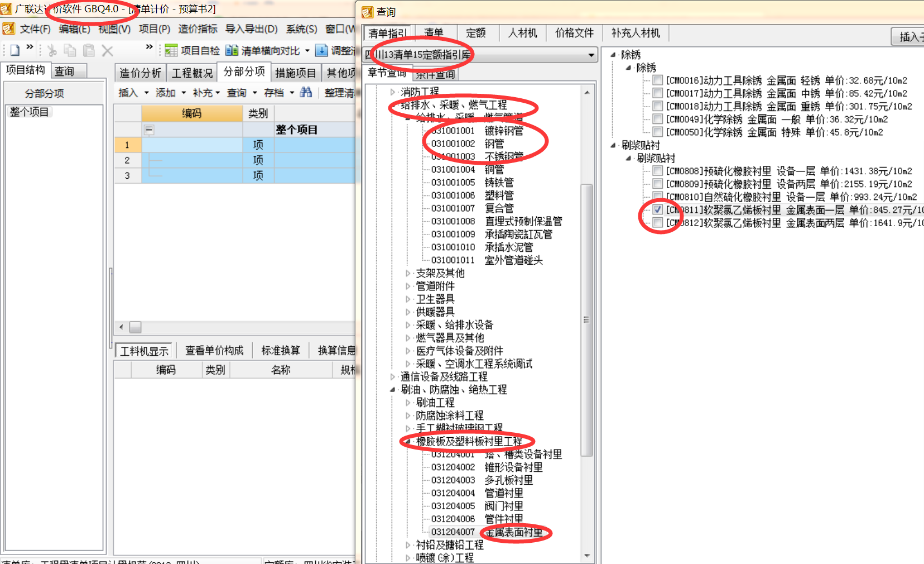Click the New file icon in toolbar
924x564 pixels.
click(x=15, y=50)
